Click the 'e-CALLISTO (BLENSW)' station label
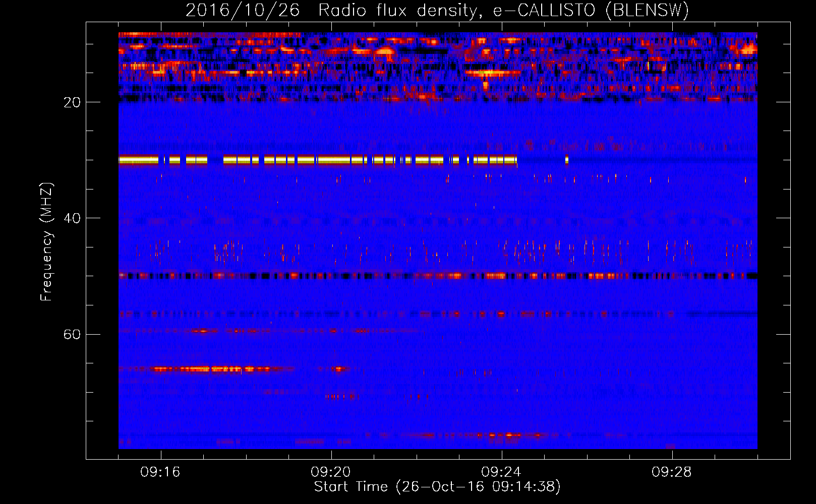The height and width of the screenshot is (504, 816). point(590,10)
